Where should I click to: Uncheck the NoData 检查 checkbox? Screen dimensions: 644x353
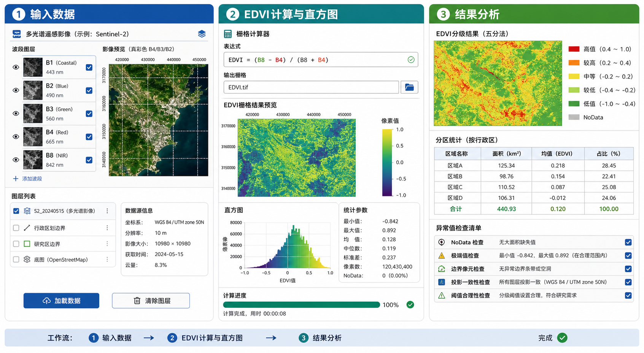628,242
